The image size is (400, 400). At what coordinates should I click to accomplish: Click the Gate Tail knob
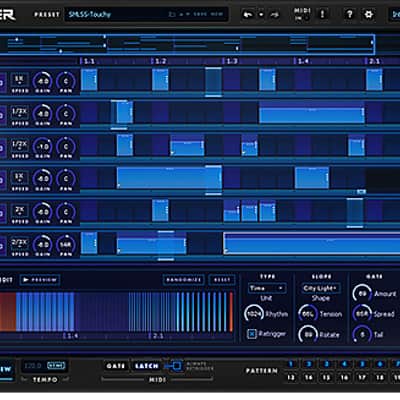(362, 334)
